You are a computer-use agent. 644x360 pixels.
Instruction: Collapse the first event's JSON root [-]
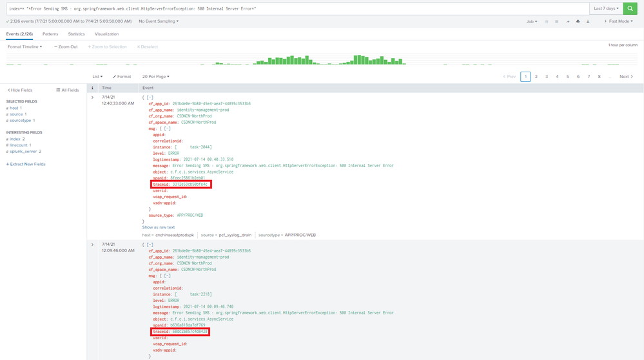click(x=150, y=97)
